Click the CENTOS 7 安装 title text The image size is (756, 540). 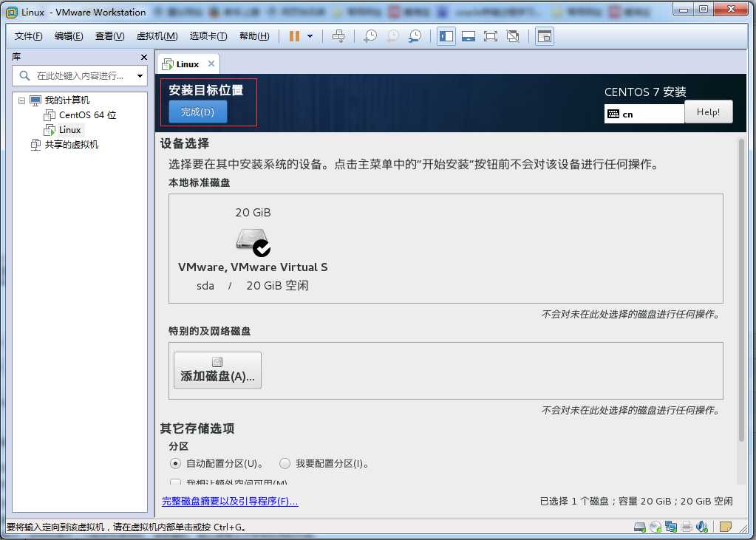[645, 92]
